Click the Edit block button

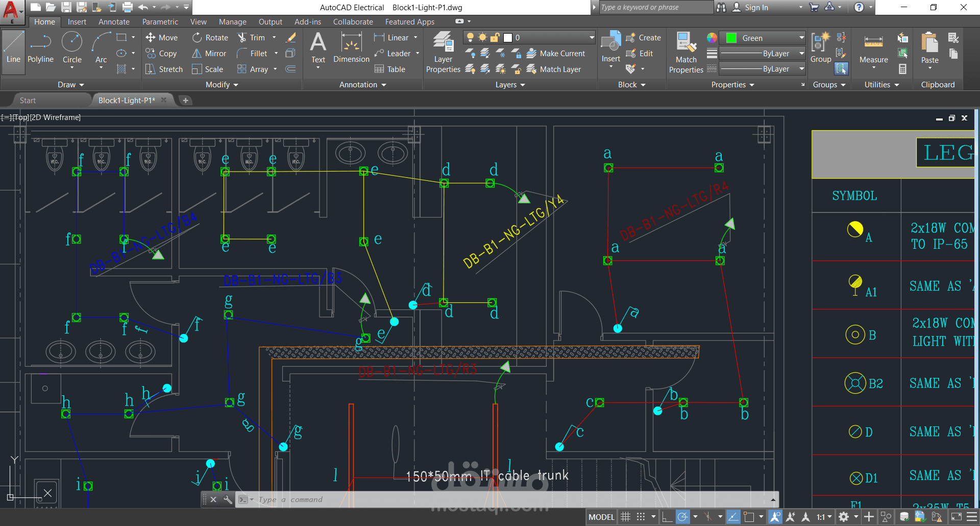(640, 53)
